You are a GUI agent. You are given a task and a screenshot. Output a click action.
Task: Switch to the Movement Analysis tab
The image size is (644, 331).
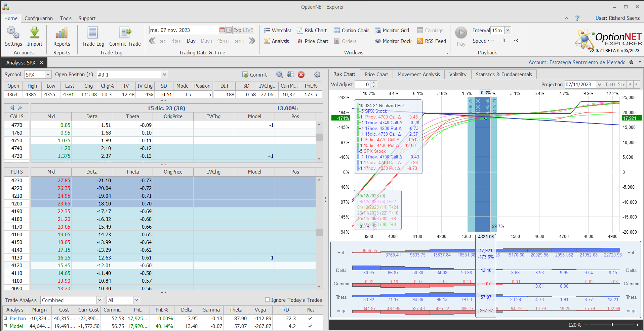[418, 75]
